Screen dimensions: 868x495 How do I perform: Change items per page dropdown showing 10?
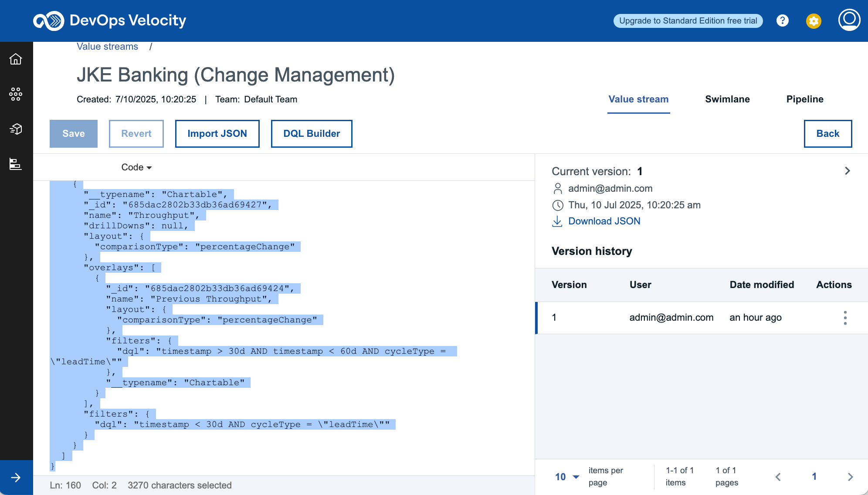[567, 477]
